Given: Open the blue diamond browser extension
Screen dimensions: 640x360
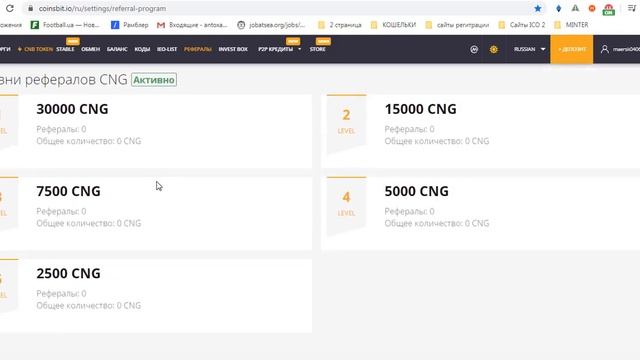Looking at the screenshot, I should click(558, 8).
